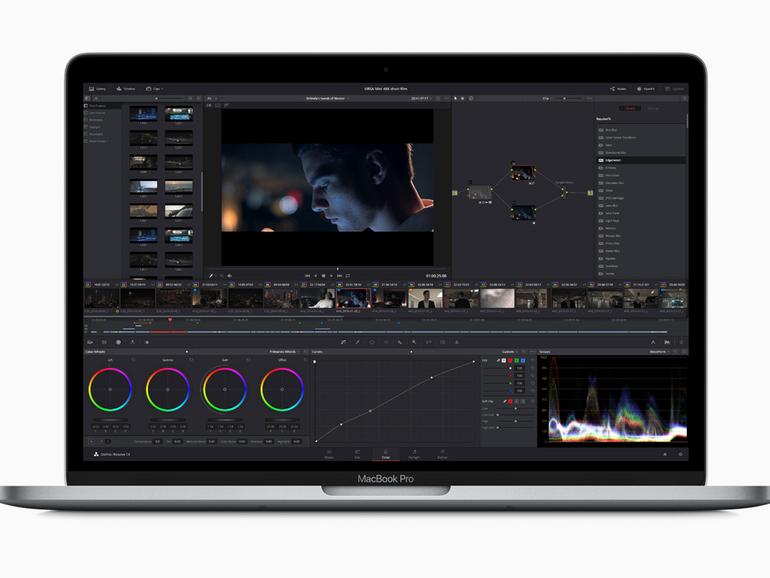Select the Curves palette icon
The height and width of the screenshot is (578, 770).
(343, 342)
